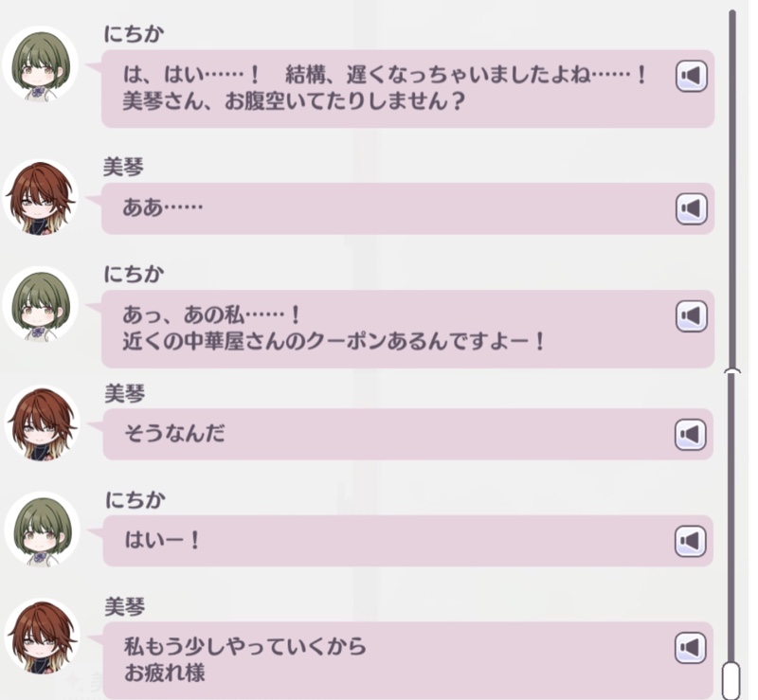Click Mikoto's avatar beside そうなんだ message

[42, 423]
